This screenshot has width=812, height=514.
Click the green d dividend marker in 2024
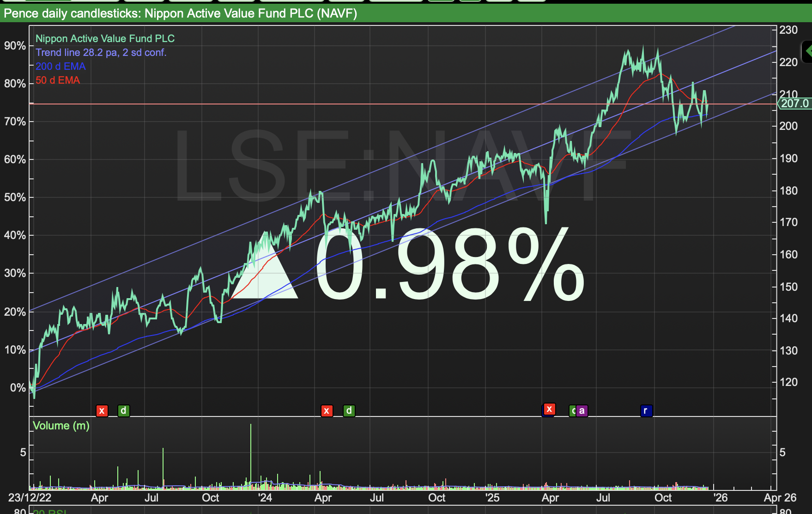tap(349, 410)
